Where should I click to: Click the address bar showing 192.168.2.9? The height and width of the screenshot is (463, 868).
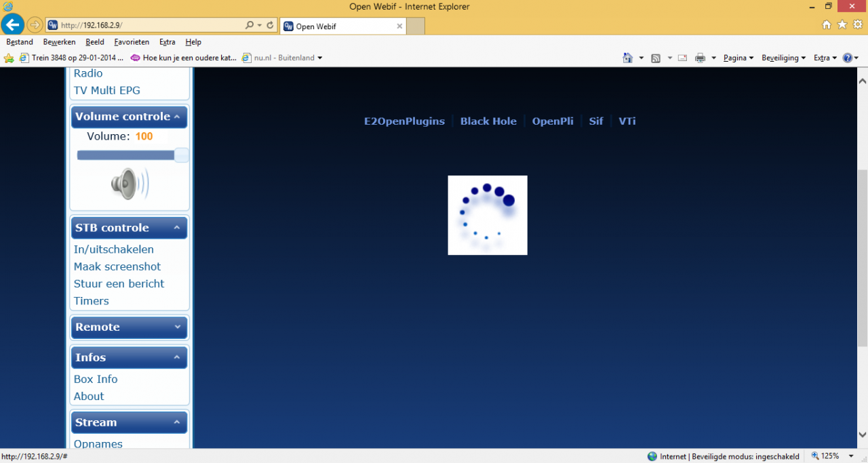pos(146,25)
